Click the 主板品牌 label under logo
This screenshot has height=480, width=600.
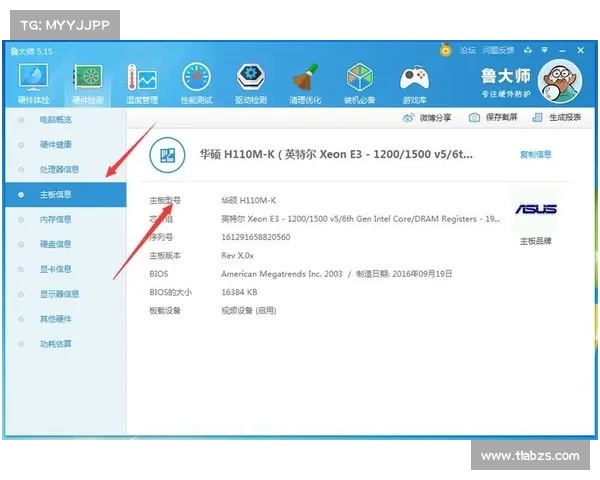pyautogui.click(x=535, y=241)
